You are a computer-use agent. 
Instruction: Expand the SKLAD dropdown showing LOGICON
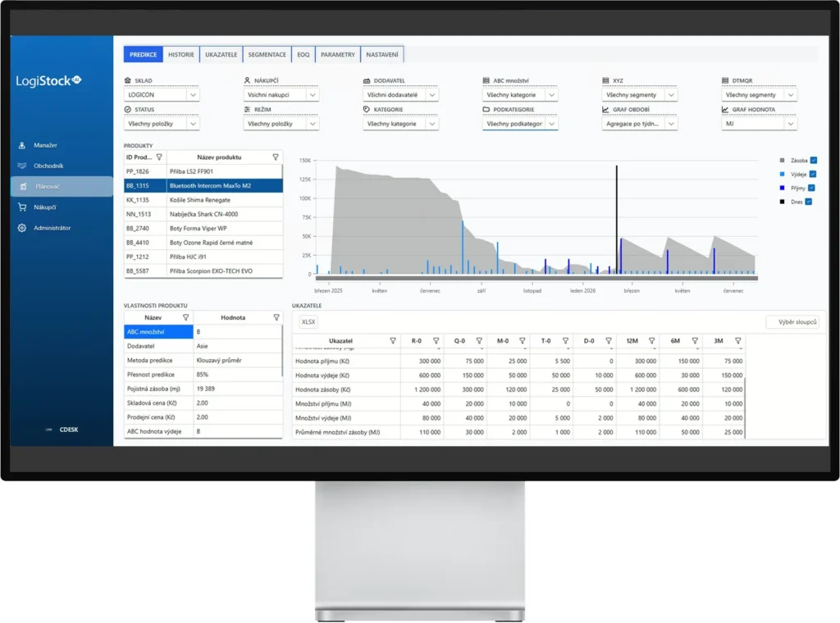[x=161, y=95]
